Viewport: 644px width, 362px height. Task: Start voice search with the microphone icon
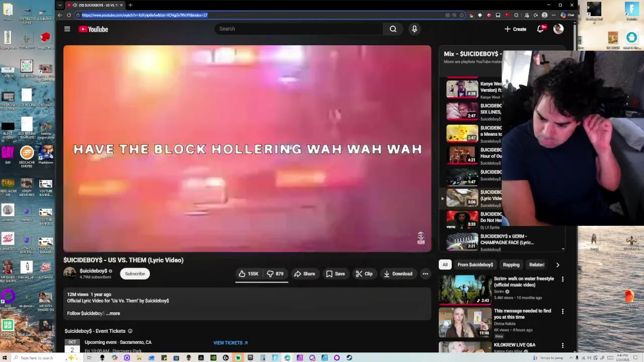tap(415, 29)
